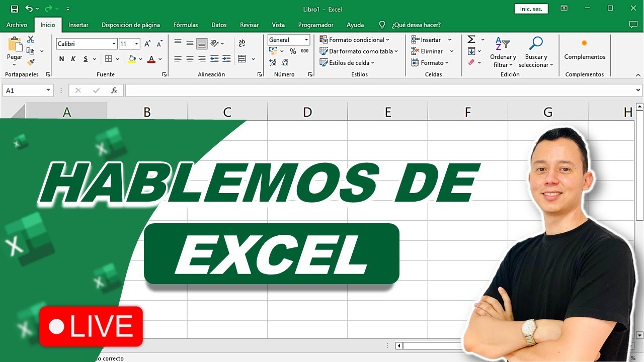
Task: Select the column D header
Action: click(x=307, y=112)
